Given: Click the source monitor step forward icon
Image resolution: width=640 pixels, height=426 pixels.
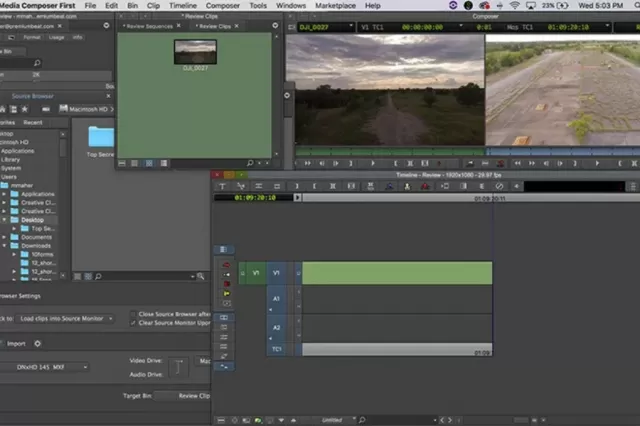Looking at the screenshot, I should pos(336,163).
